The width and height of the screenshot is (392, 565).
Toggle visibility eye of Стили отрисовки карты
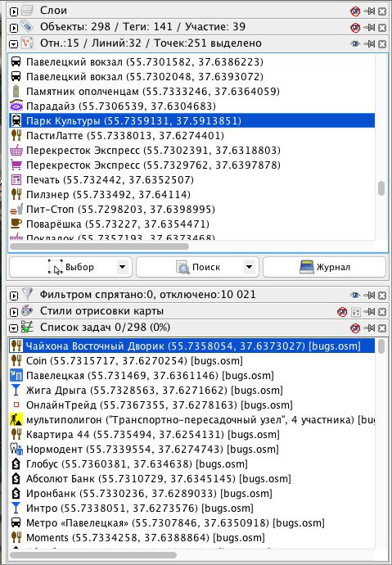342,312
